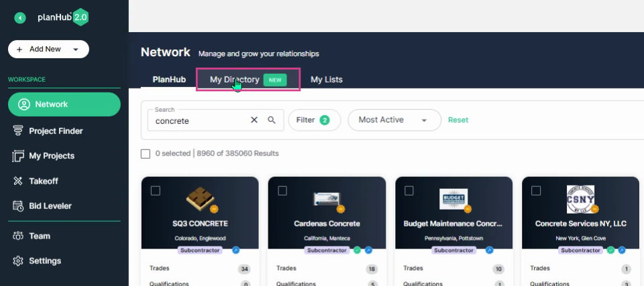Check the Cardenas Concrete card checkbox
The image size is (644, 286).
[282, 191]
